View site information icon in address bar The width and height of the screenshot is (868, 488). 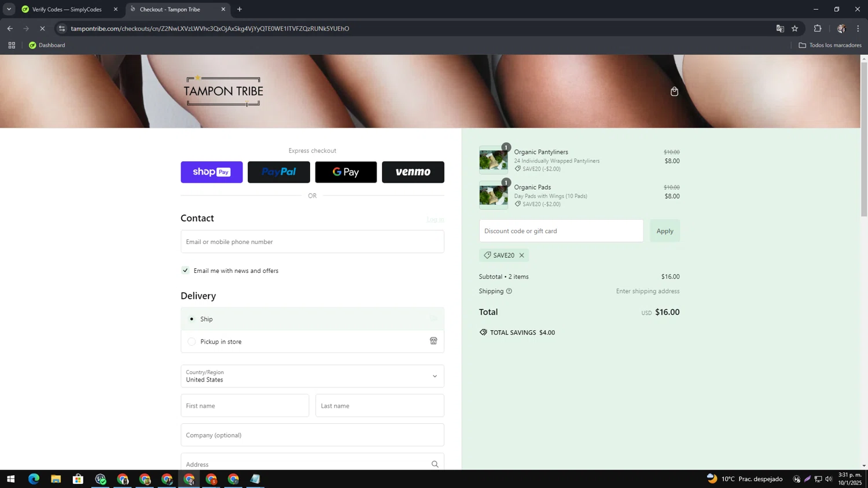click(x=62, y=28)
